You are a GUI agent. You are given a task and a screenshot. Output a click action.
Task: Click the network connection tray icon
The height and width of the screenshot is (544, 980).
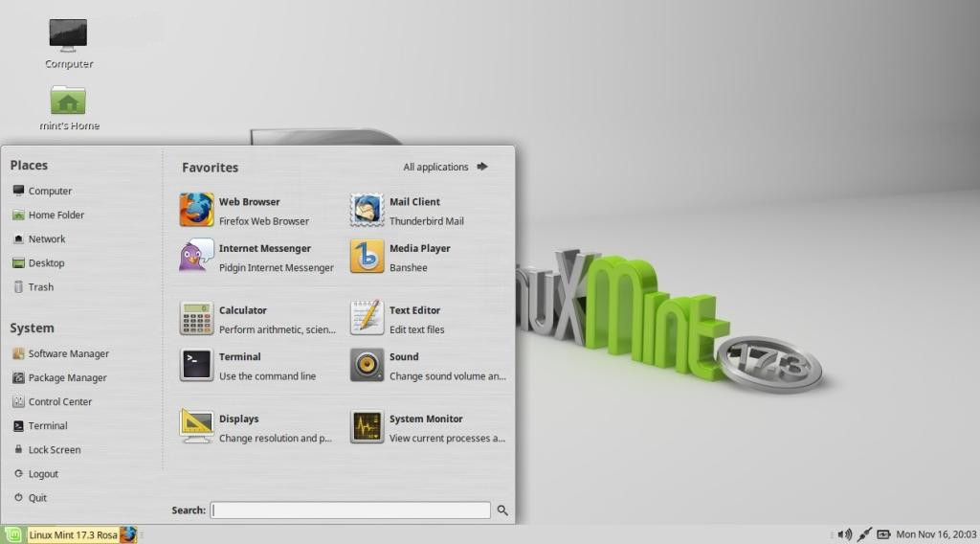[864, 534]
